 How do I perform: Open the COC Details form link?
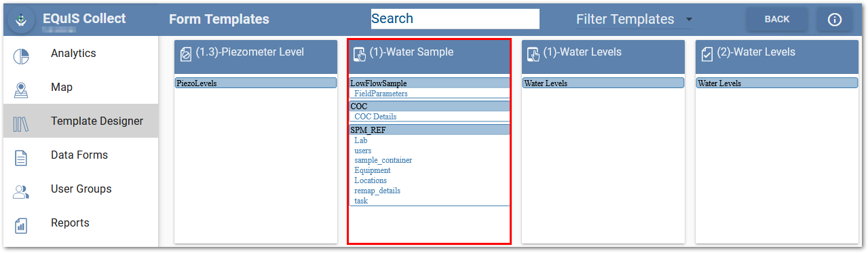[375, 117]
